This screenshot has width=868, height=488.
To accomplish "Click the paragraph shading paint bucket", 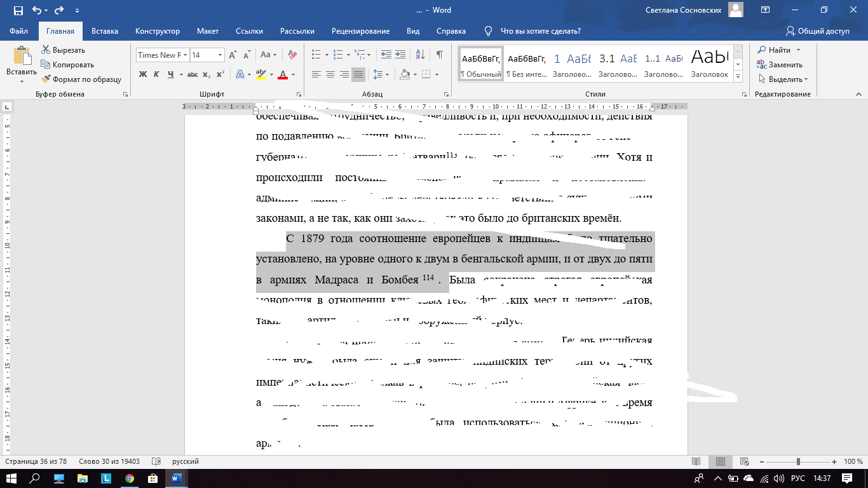I will pyautogui.click(x=404, y=74).
